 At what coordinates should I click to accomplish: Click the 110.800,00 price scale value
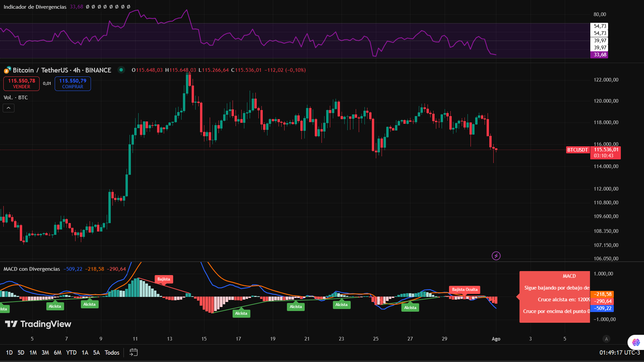[606, 203]
